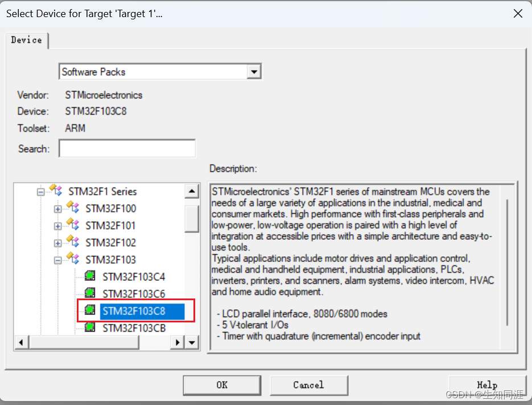Collapse the STM32F1 Series node

coord(40,191)
